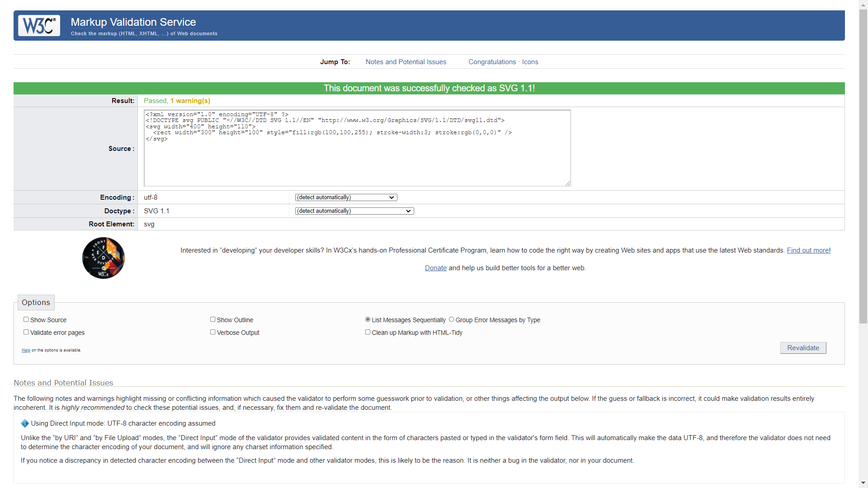
Task: Jump to the Congratulations section
Action: coord(492,62)
